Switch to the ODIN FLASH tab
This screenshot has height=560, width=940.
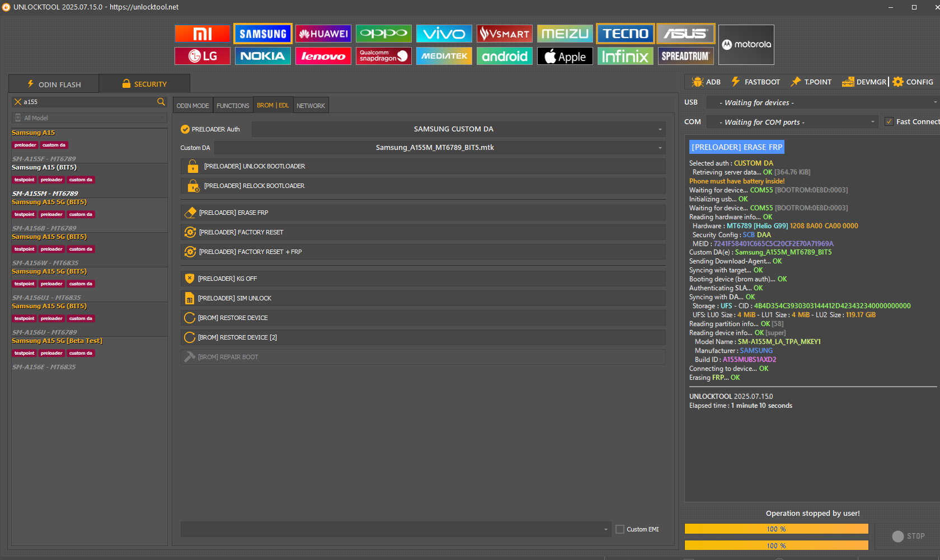(x=54, y=84)
